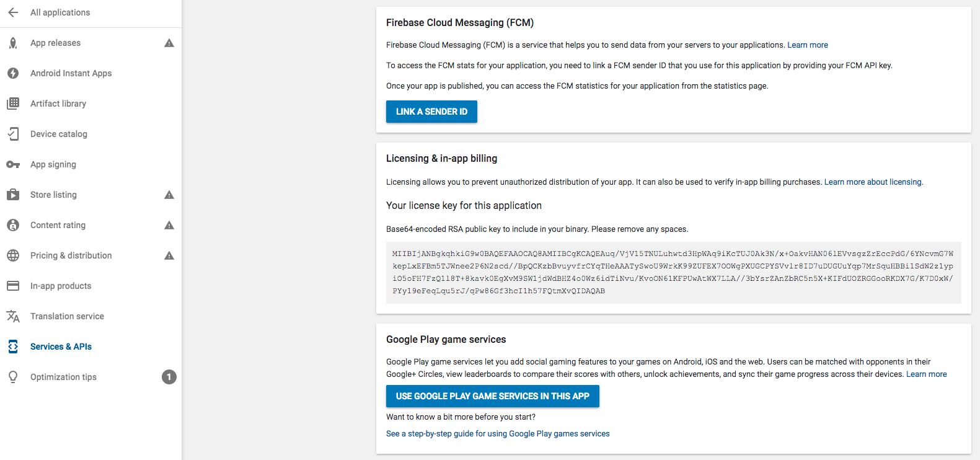This screenshot has width=980, height=460.
Task: Click inside the RSA license key text box
Action: coord(673,272)
